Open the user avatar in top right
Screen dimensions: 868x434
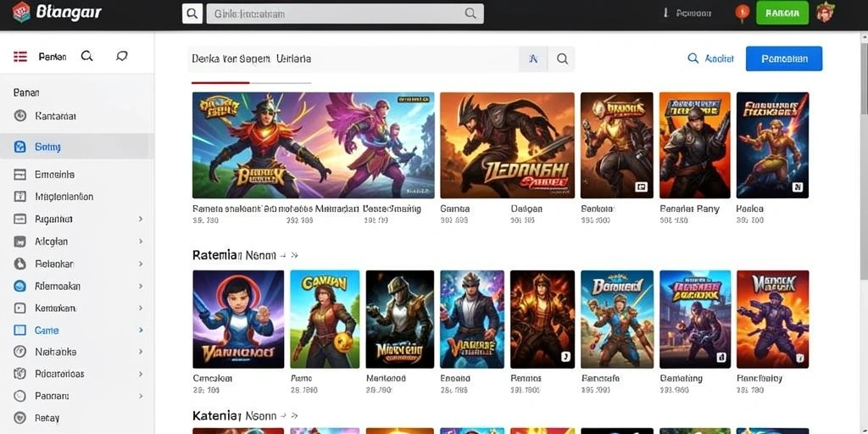(825, 12)
